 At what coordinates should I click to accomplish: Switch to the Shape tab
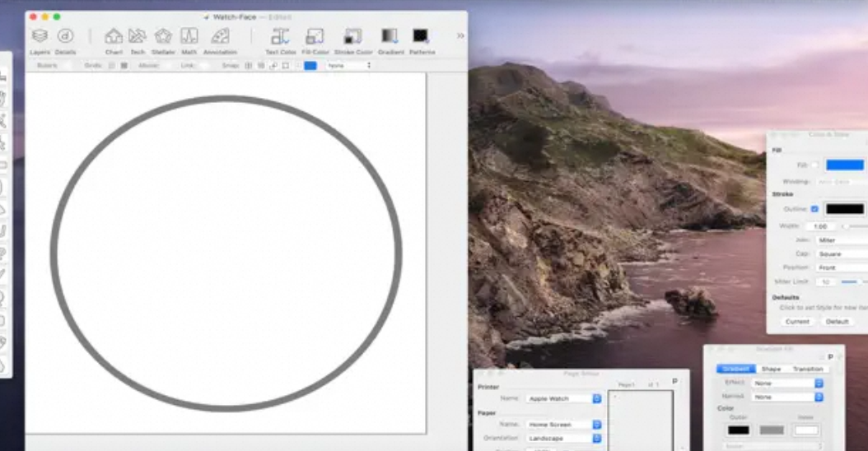771,369
